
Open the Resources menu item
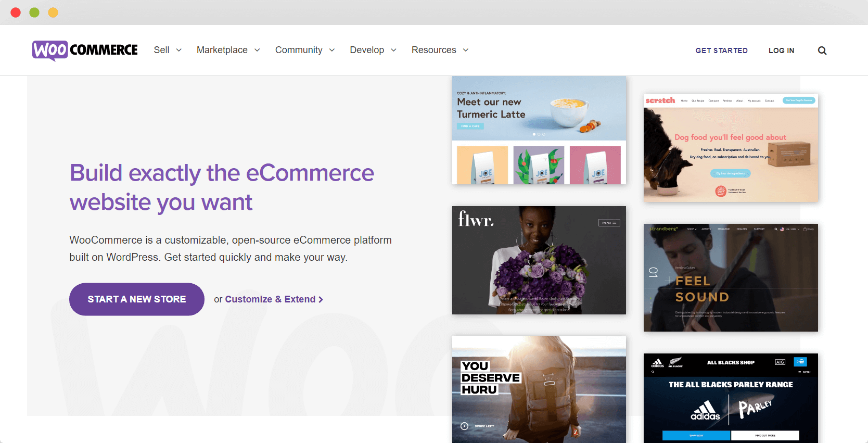coord(434,50)
